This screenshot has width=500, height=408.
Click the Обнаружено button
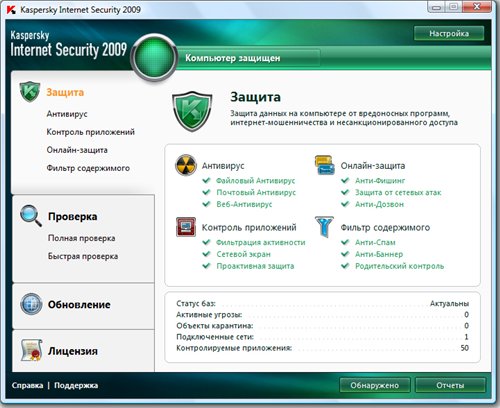point(375,385)
